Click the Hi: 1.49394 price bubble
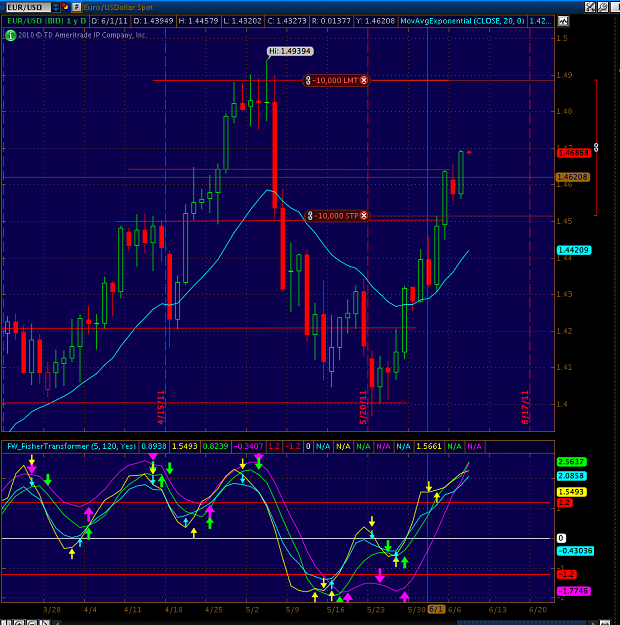Screen dimensions: 620x625 tap(290, 51)
